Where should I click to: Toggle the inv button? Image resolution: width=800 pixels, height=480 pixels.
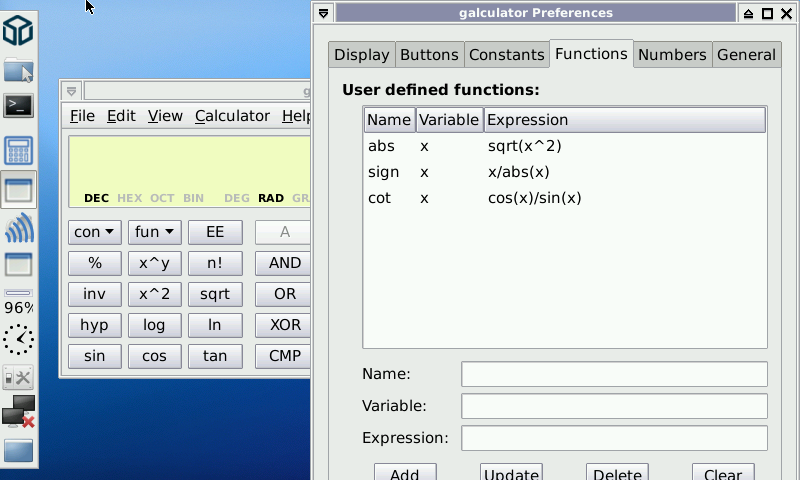(x=94, y=294)
